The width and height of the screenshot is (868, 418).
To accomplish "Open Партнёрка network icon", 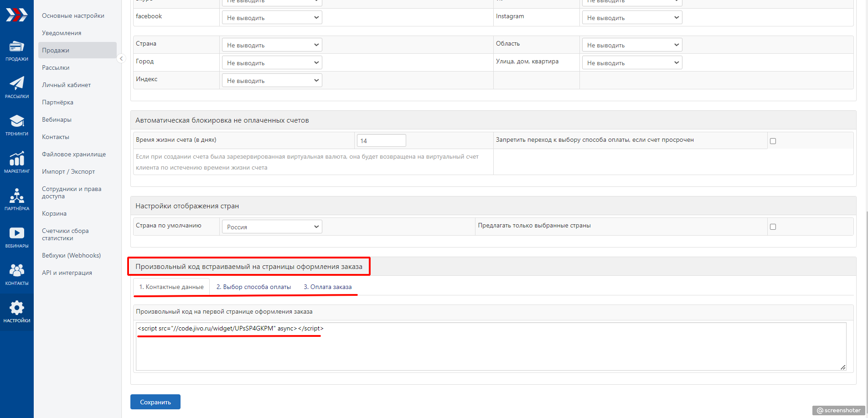I will (x=16, y=200).
